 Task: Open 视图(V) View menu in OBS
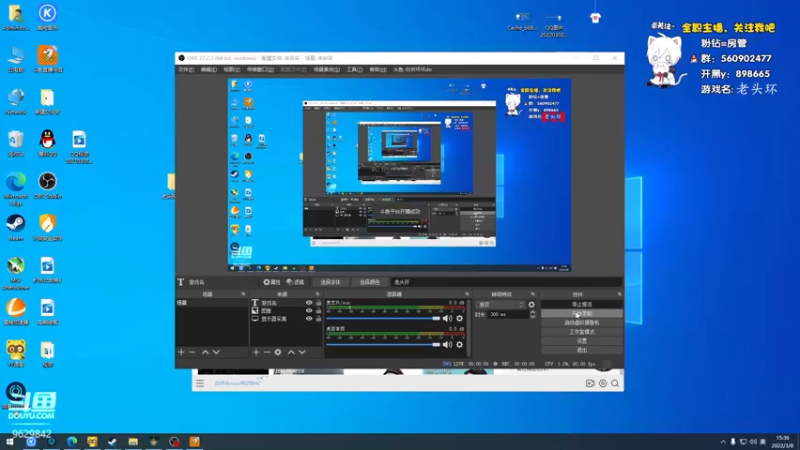(x=232, y=69)
